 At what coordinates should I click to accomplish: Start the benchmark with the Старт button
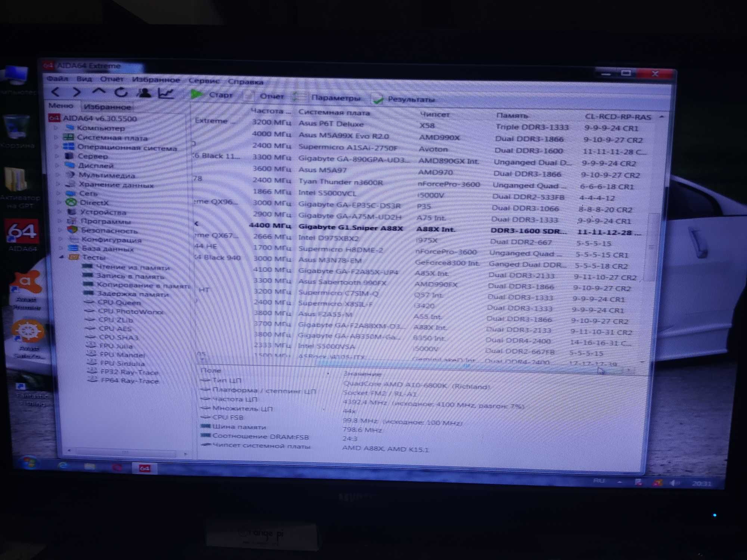coord(211,95)
